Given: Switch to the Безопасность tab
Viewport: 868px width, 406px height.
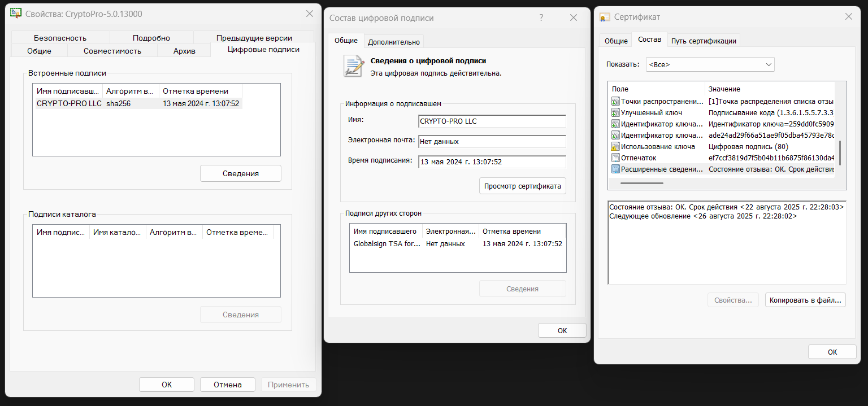Looking at the screenshot, I should pos(60,38).
